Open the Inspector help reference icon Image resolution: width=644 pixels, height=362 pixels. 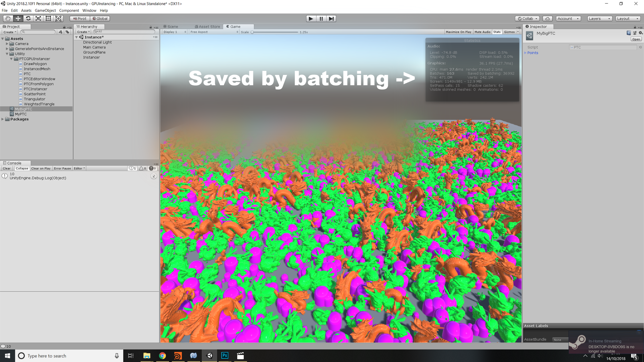pyautogui.click(x=629, y=33)
